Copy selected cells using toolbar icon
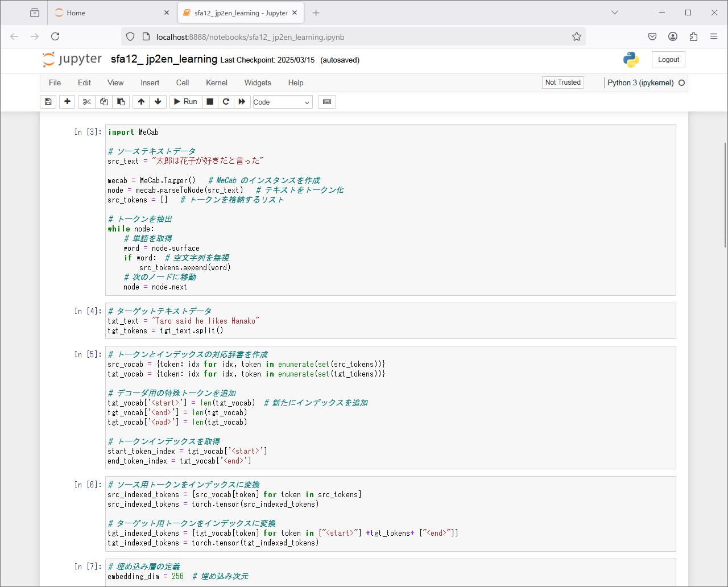 [x=104, y=102]
